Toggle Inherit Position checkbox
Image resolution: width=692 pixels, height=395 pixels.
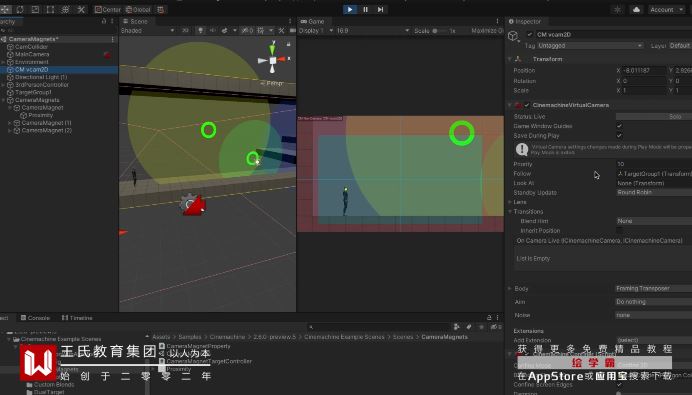(619, 230)
